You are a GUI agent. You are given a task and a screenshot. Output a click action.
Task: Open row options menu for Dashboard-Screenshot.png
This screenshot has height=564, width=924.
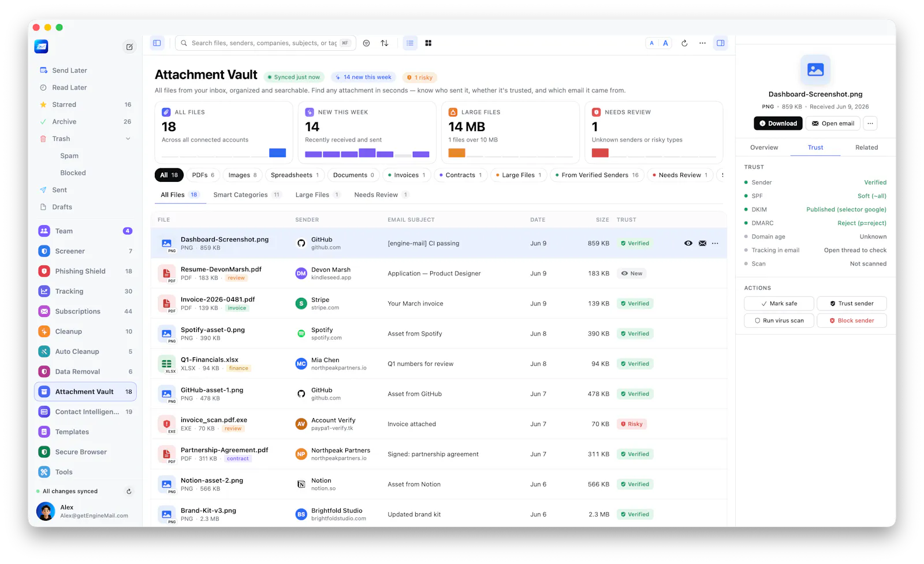[x=715, y=244]
